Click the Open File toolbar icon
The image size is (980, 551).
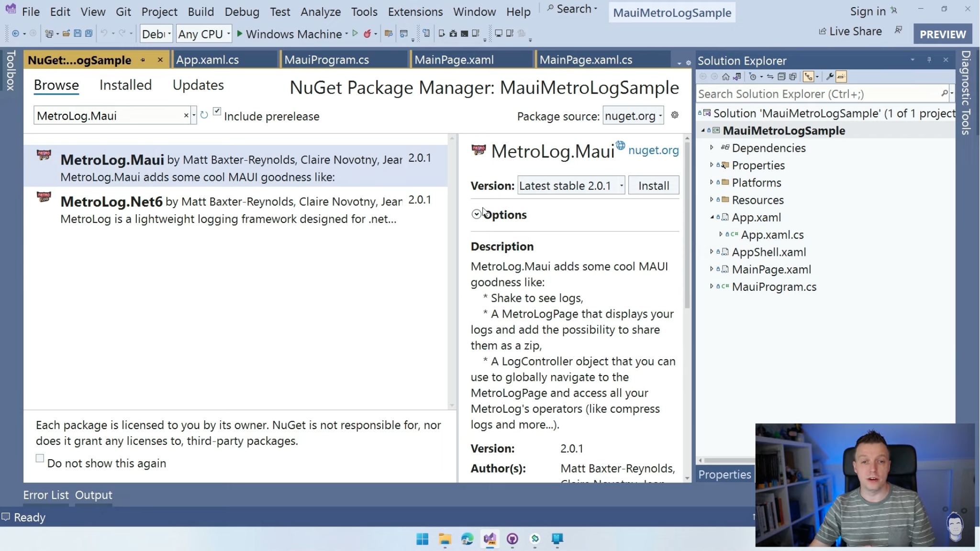(x=66, y=33)
